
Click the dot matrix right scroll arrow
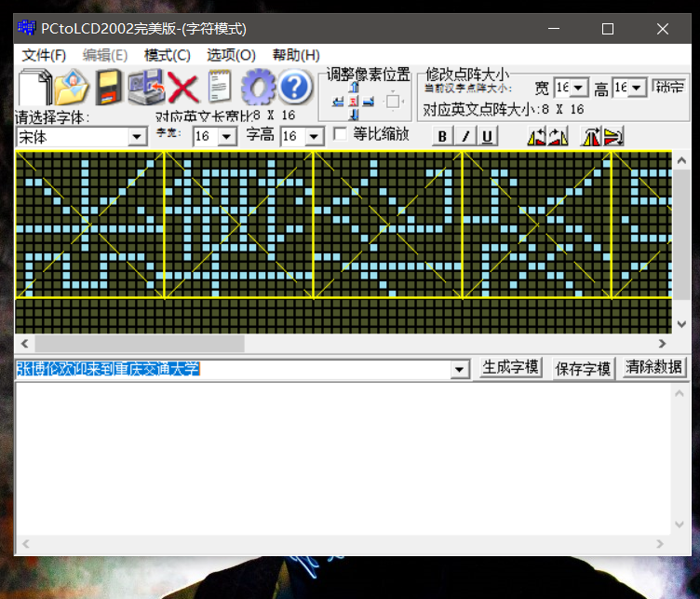coord(663,344)
